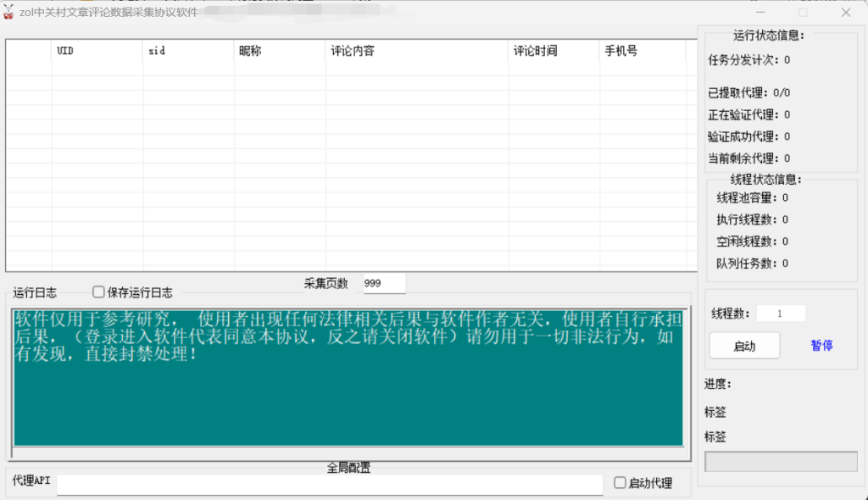Select the sid column header
Image resolution: width=868 pixels, height=500 pixels.
click(188, 51)
